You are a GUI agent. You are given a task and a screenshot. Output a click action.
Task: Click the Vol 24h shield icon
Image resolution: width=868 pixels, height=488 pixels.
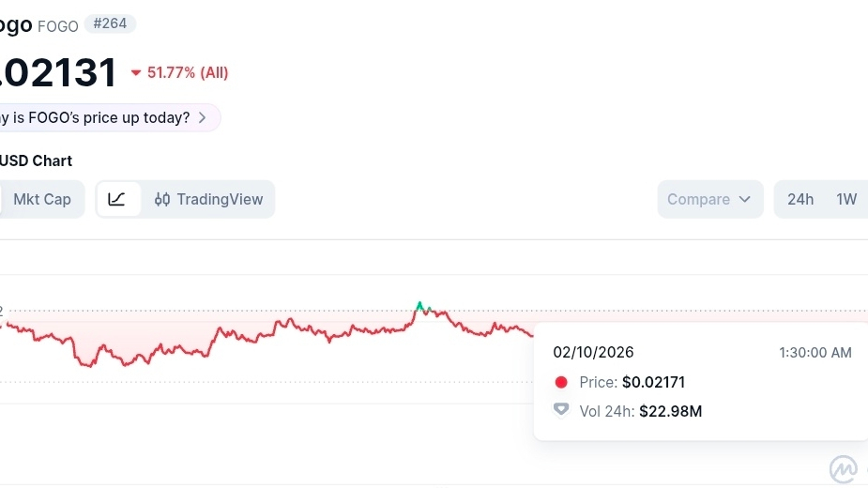click(561, 410)
